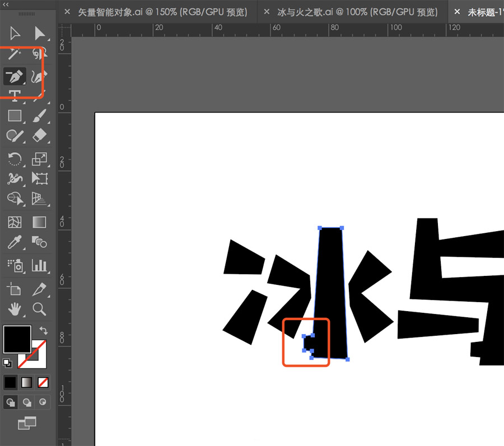Choose the Eraser tool
This screenshot has width=504, height=446.
click(40, 136)
